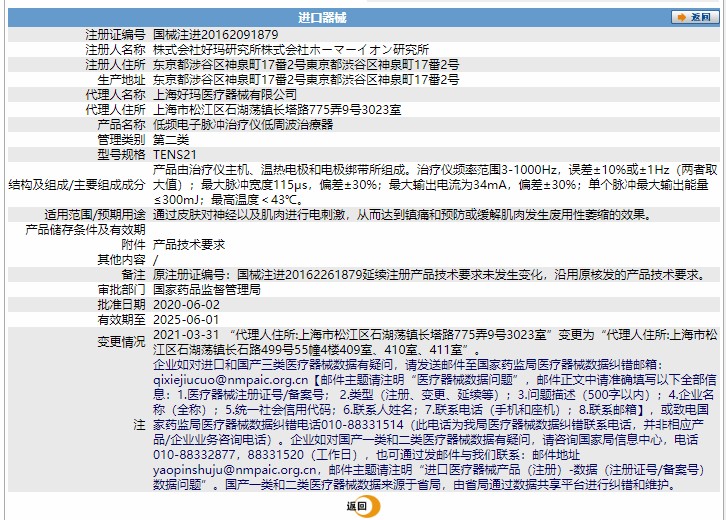The image size is (726, 520).
Task: Click the 产品技术要求 attachment text
Action: [189, 244]
